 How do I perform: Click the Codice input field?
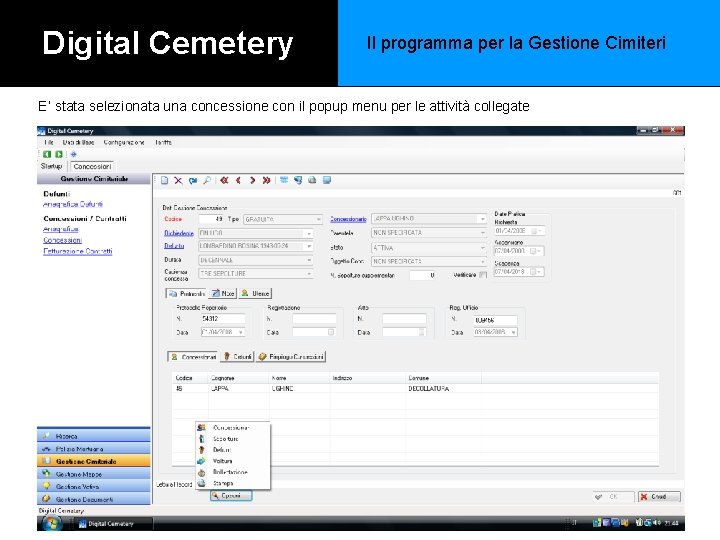click(x=211, y=219)
